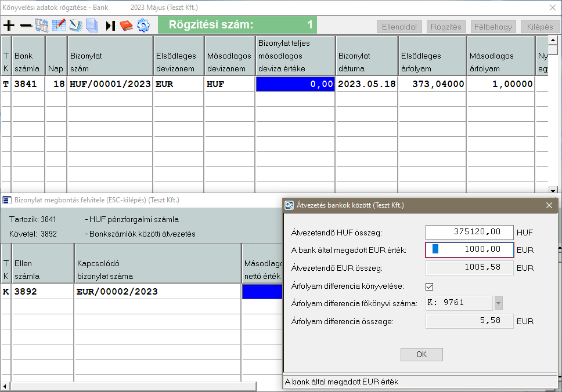Click the stacked pages copy icon
562x392 pixels.
92,26
